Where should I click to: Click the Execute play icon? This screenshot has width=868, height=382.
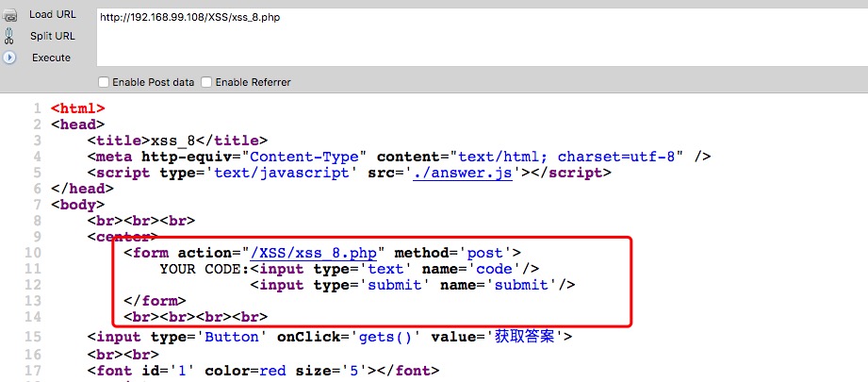(9, 58)
